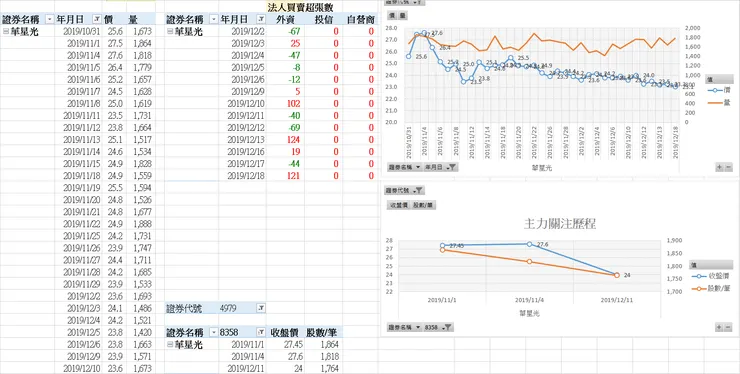Viewport: 740px width, 374px height.
Task: Select the 股數/筆 column header in bottom table
Action: pos(323,332)
